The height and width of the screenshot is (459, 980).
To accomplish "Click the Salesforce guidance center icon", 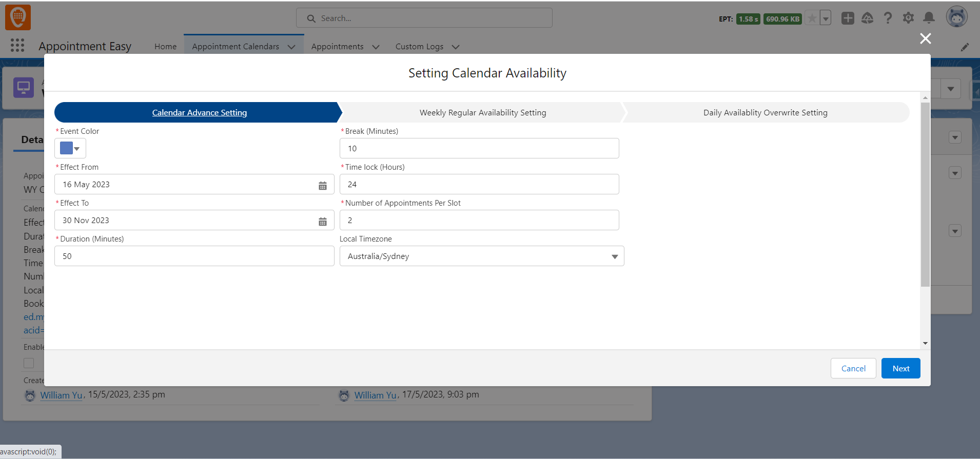I will [x=867, y=18].
